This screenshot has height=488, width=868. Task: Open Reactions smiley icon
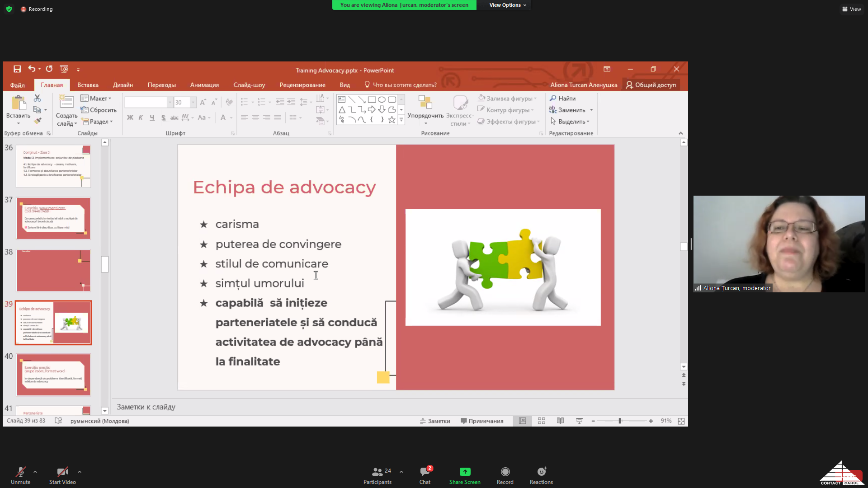(x=541, y=472)
